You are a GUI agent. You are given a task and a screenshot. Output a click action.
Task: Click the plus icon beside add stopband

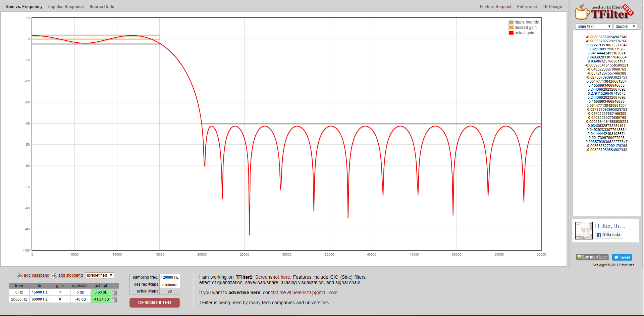point(54,275)
